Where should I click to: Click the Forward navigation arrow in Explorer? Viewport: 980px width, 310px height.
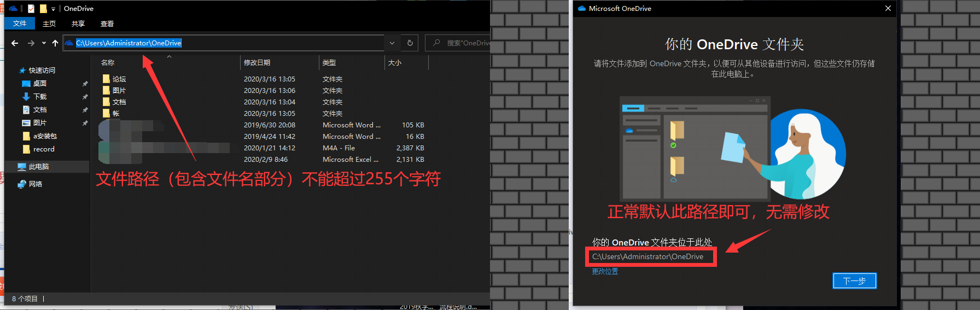click(x=31, y=43)
